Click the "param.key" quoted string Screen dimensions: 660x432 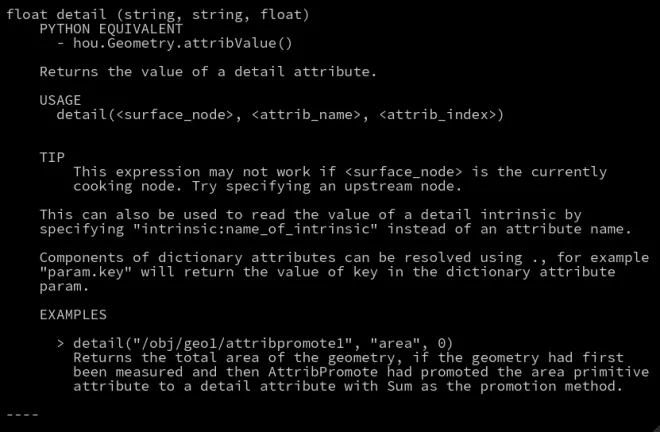[x=86, y=272]
